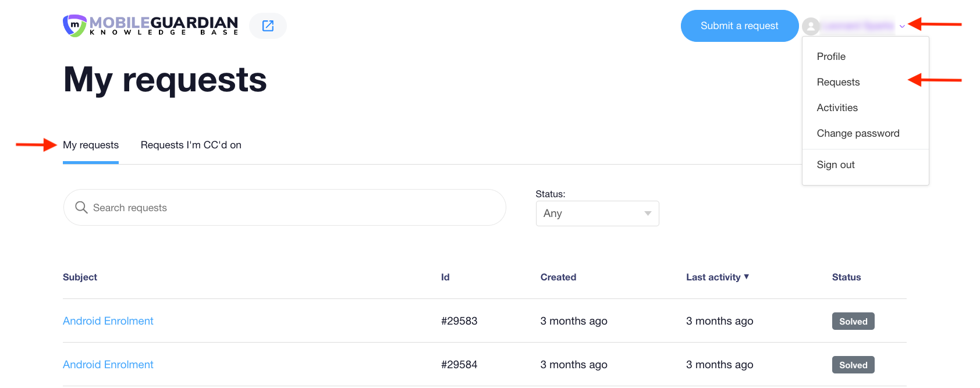The height and width of the screenshot is (388, 980).
Task: Click the search magnifier icon
Action: coord(81,208)
